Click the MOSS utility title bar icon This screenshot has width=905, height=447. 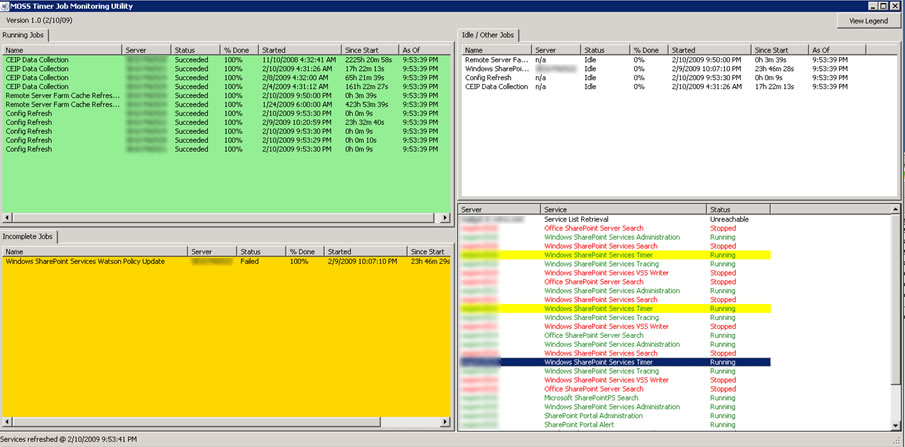coord(5,6)
